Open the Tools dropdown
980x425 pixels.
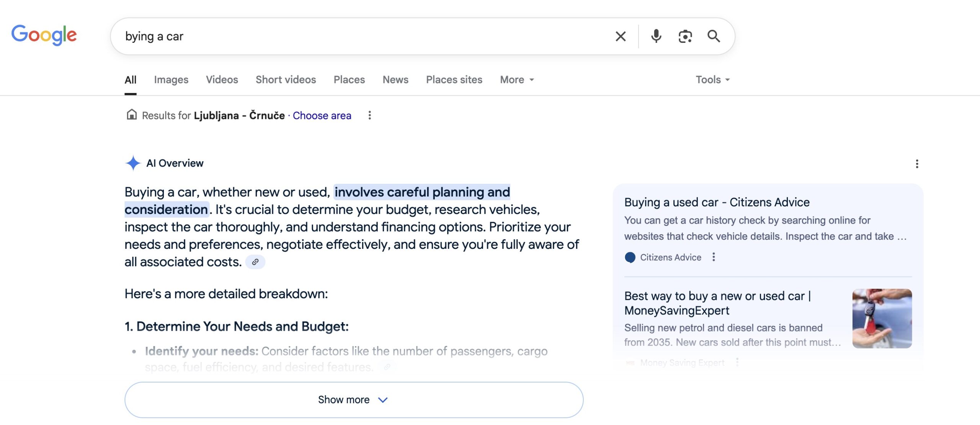point(712,80)
